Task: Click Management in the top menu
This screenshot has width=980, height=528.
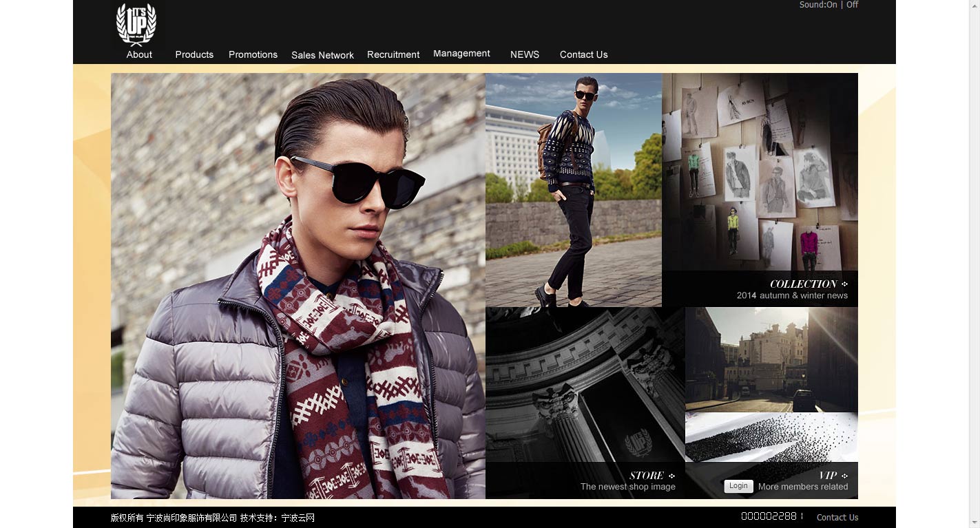Action: tap(461, 54)
